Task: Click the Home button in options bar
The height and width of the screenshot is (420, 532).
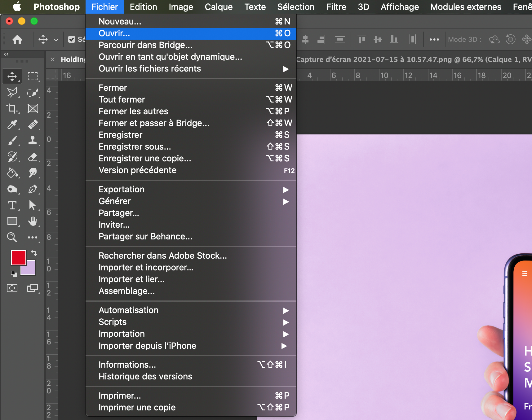Action: point(17,39)
